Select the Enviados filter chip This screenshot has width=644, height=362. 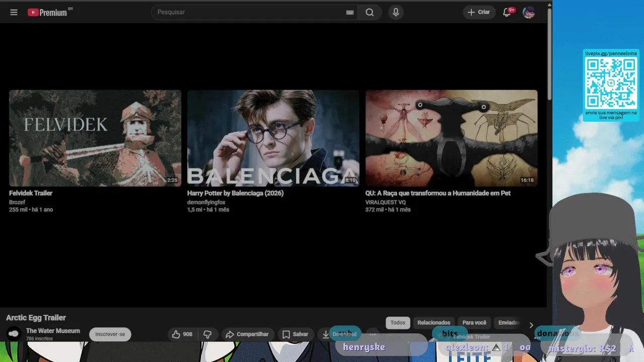click(509, 323)
